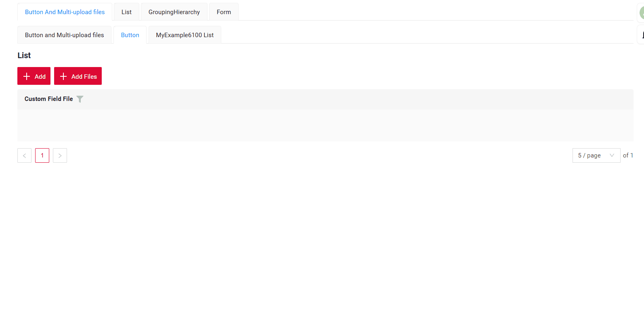Select the inactive Button and Multi-upload files sub-tab
644x317 pixels.
point(64,35)
